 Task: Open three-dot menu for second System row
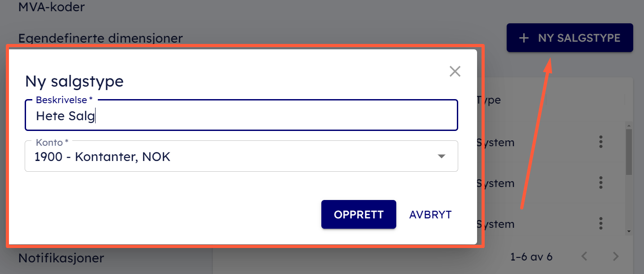tap(600, 183)
